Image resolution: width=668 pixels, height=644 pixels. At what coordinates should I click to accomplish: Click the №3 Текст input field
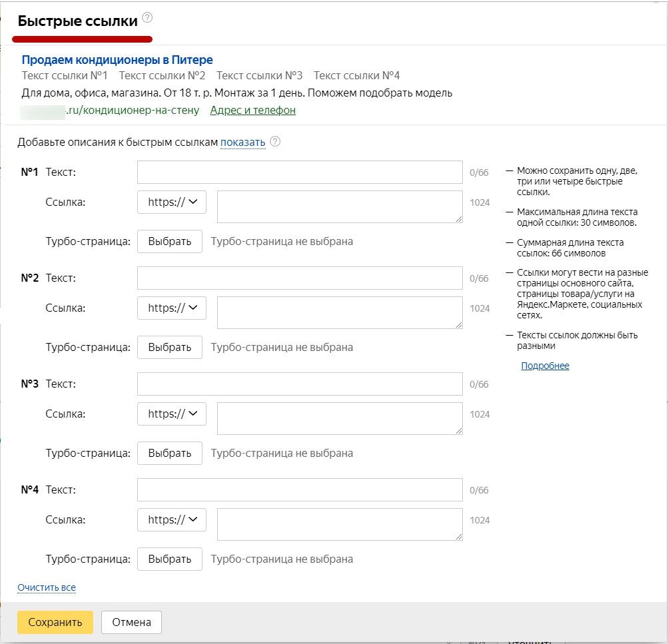coord(300,384)
